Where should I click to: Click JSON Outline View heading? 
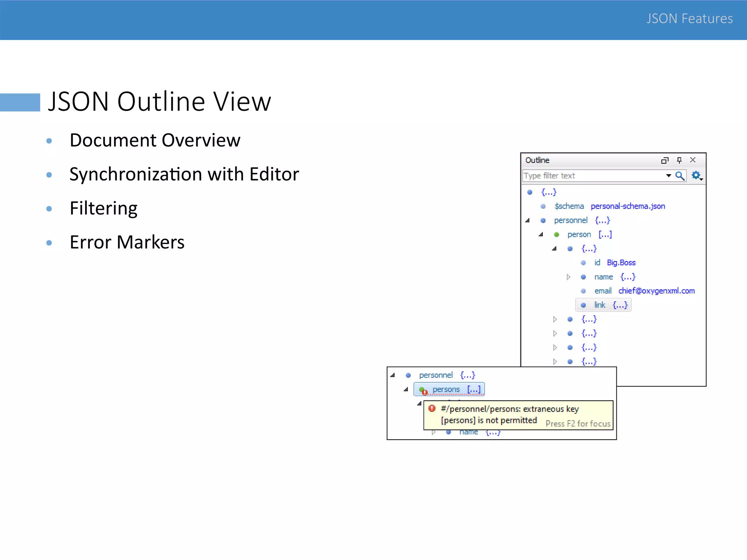coord(160,101)
